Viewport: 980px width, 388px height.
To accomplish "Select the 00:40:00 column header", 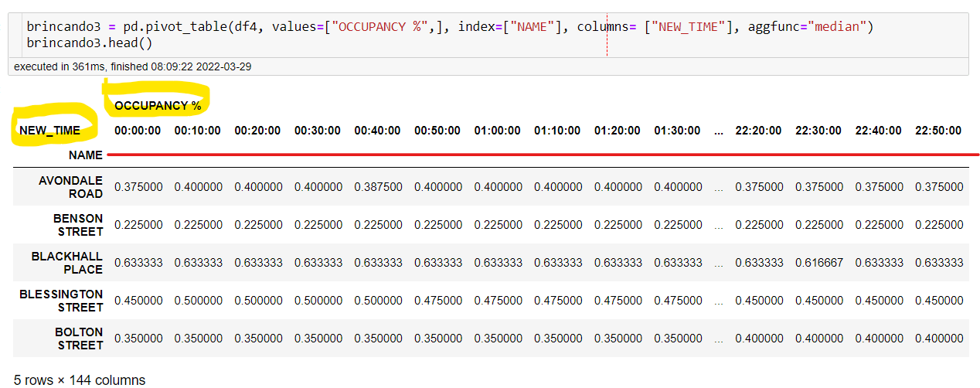I will 378,131.
